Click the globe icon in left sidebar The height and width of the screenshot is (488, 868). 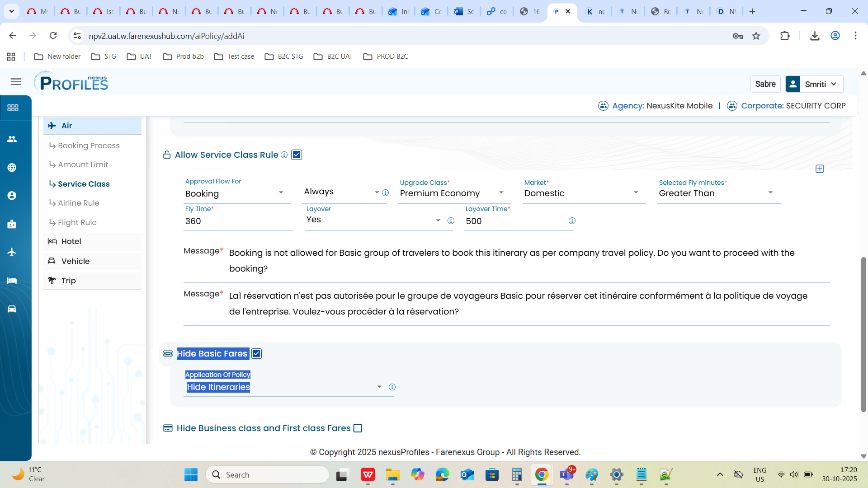point(12,168)
